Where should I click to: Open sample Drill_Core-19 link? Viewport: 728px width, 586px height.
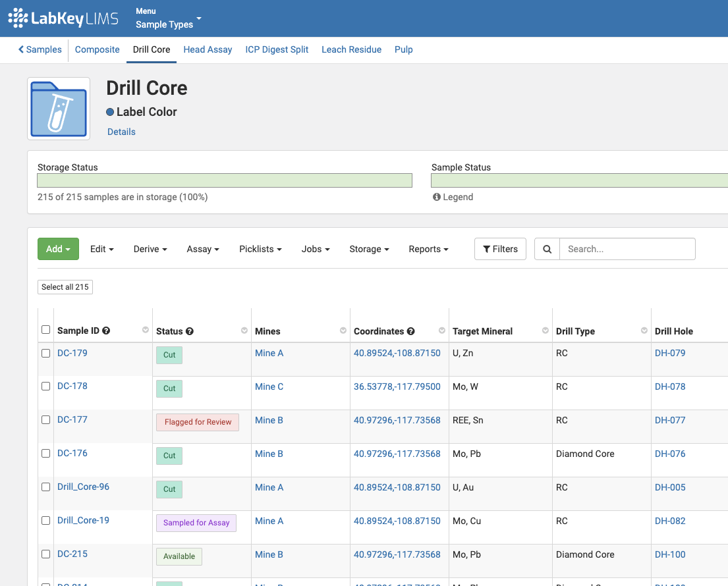[x=83, y=521]
